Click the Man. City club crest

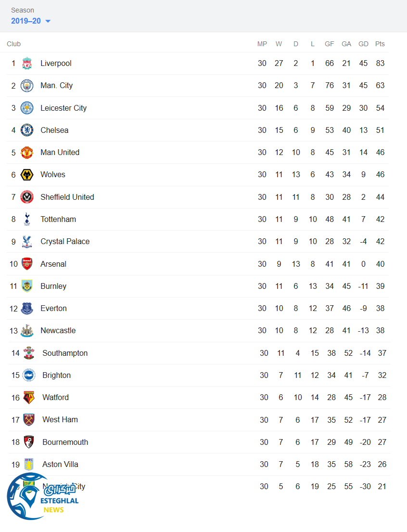27,86
